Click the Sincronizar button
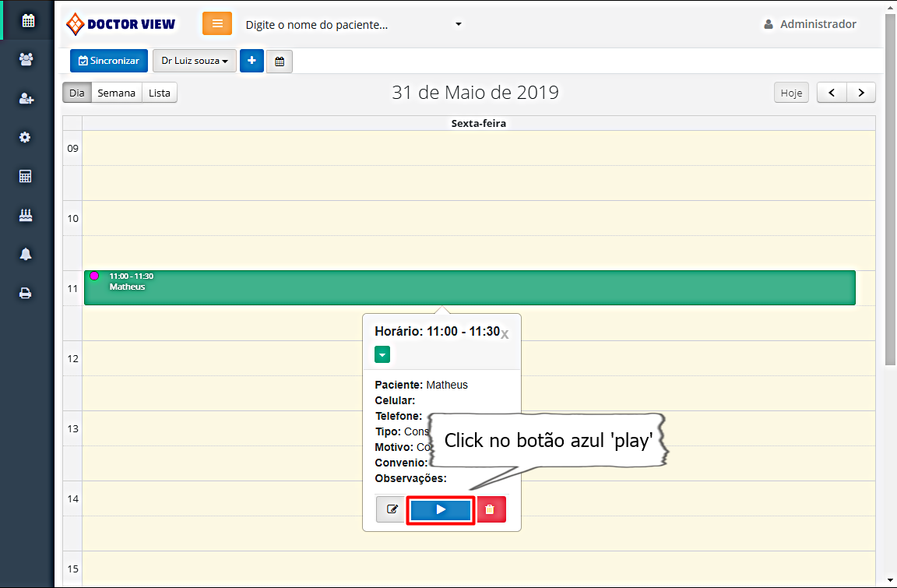The image size is (897, 588). click(x=109, y=61)
